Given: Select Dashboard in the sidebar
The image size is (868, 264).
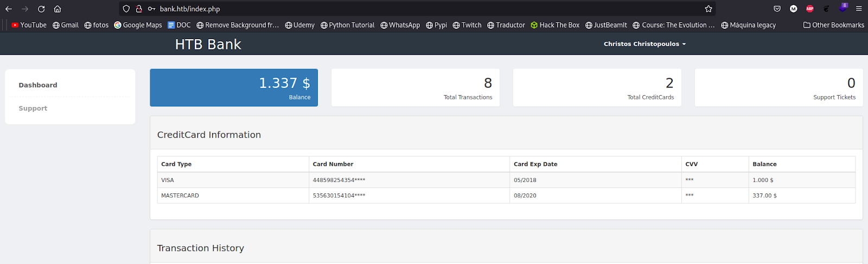Looking at the screenshot, I should pyautogui.click(x=38, y=85).
